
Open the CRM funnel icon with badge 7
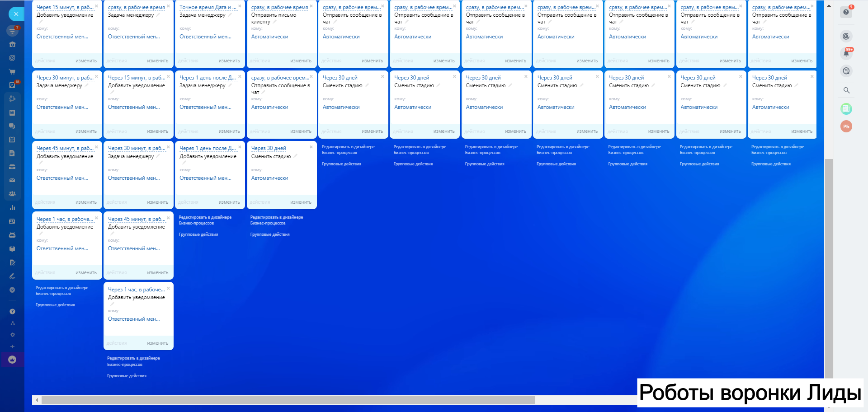pyautogui.click(x=12, y=31)
